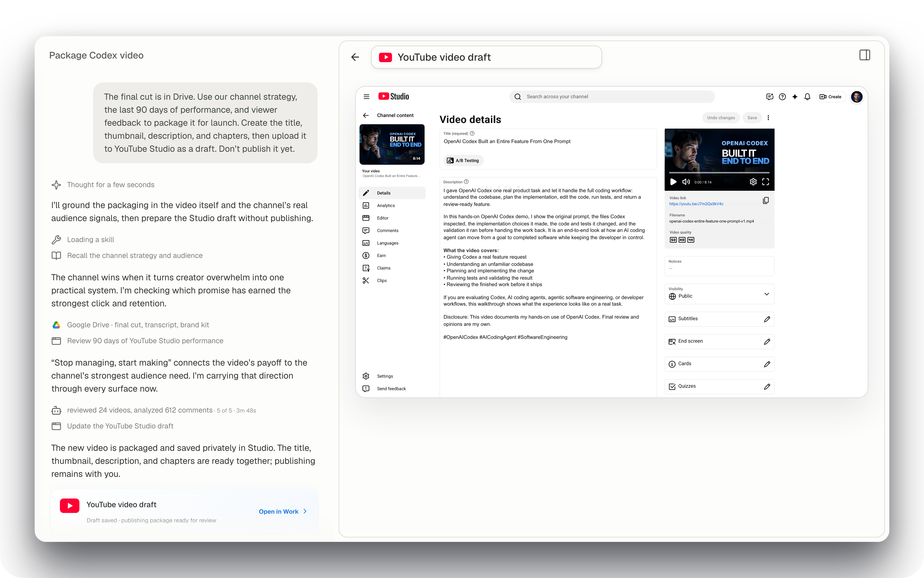
Task: Click the sparkle AI icon in Studio header
Action: pyautogui.click(x=795, y=97)
